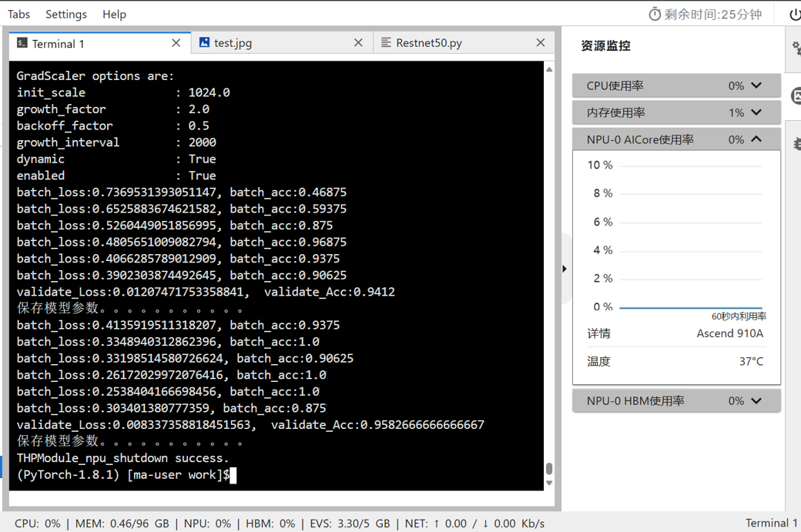Image resolution: width=801 pixels, height=532 pixels.
Task: Open the Help menu
Action: pos(114,15)
